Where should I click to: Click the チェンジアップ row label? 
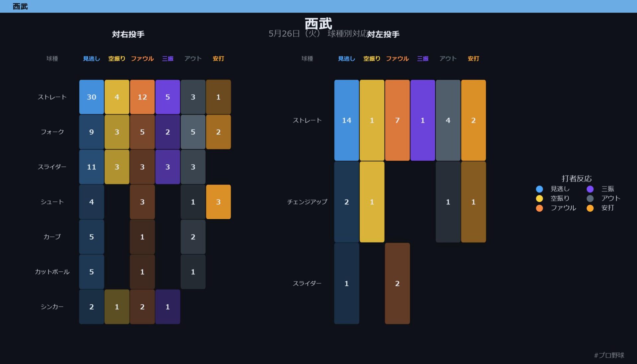click(x=307, y=202)
